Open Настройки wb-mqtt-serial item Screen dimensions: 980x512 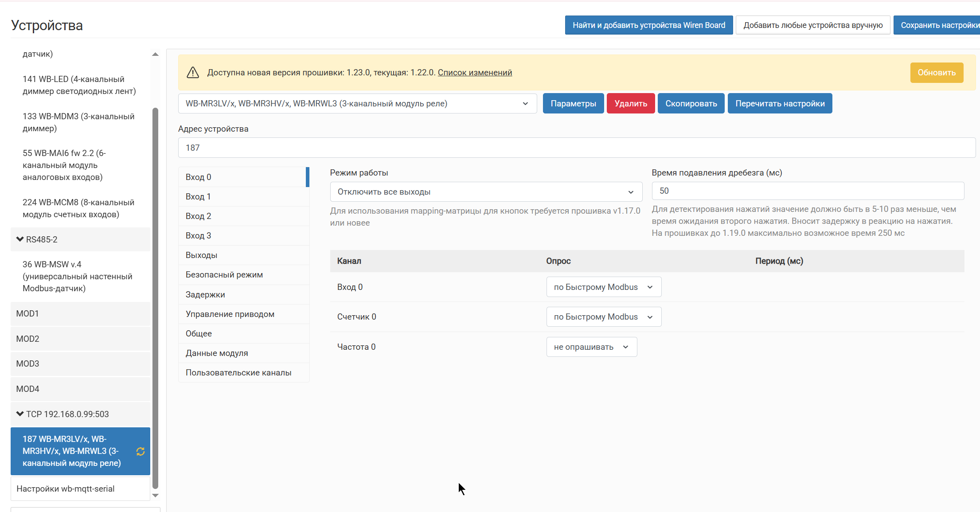(80, 489)
